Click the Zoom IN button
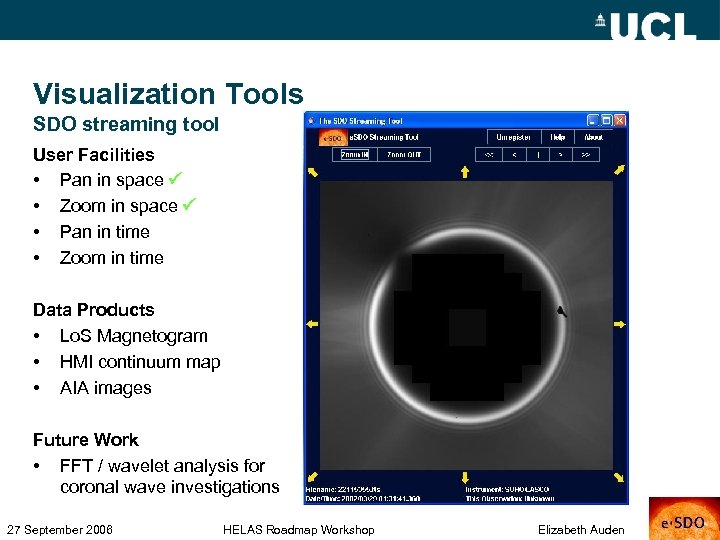Image resolution: width=720 pixels, height=540 pixels. [354, 155]
